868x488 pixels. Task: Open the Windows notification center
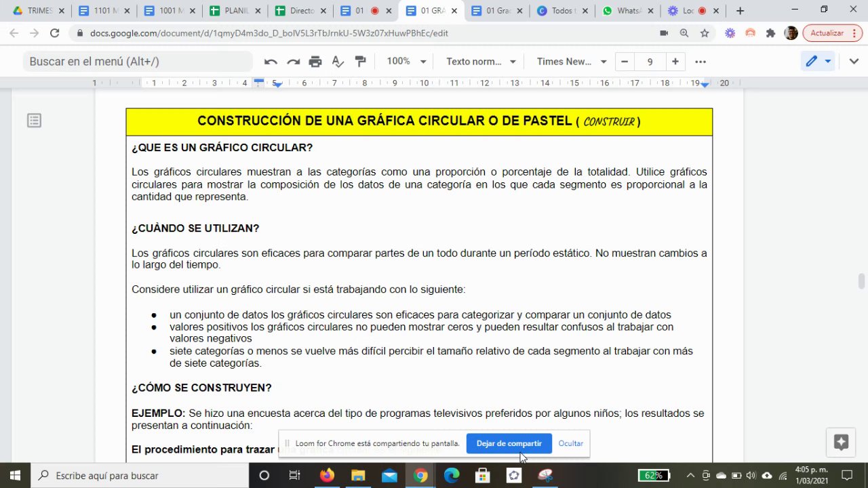click(848, 475)
